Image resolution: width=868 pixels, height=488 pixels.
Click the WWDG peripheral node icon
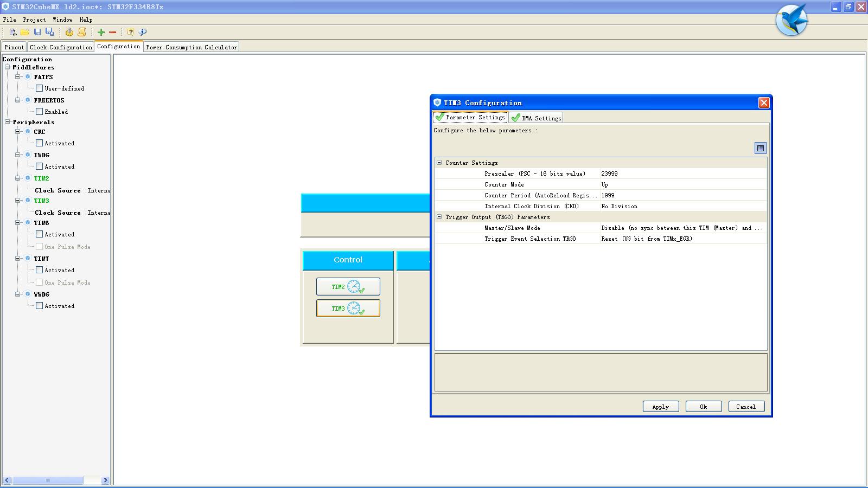point(28,294)
